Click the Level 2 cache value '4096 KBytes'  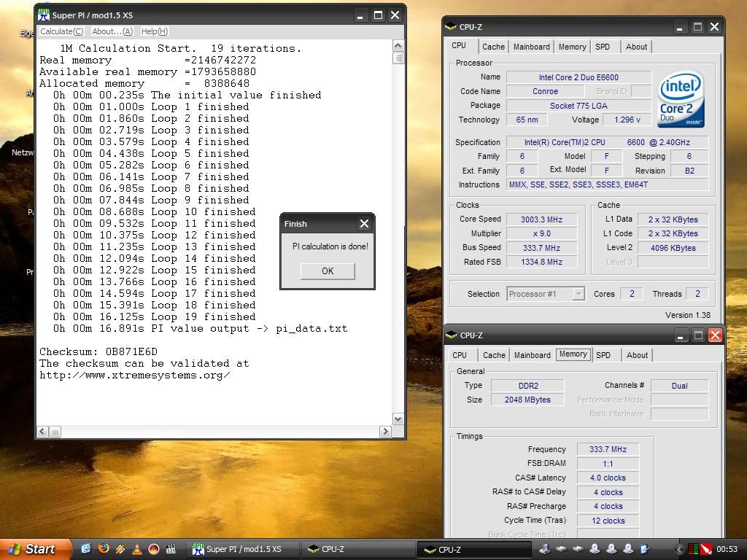pos(673,248)
